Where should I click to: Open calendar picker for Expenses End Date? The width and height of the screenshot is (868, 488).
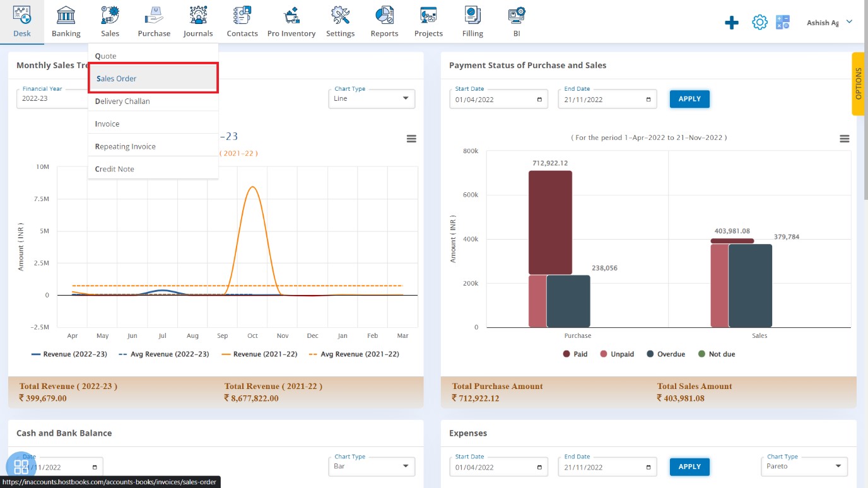(648, 468)
